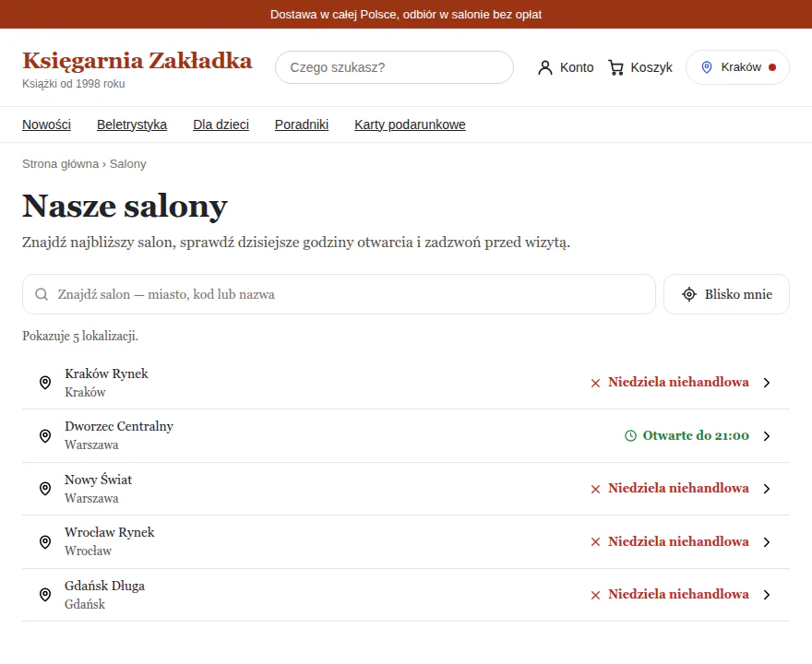Open the Koszyk cart link
The image size is (812, 664).
click(x=640, y=68)
